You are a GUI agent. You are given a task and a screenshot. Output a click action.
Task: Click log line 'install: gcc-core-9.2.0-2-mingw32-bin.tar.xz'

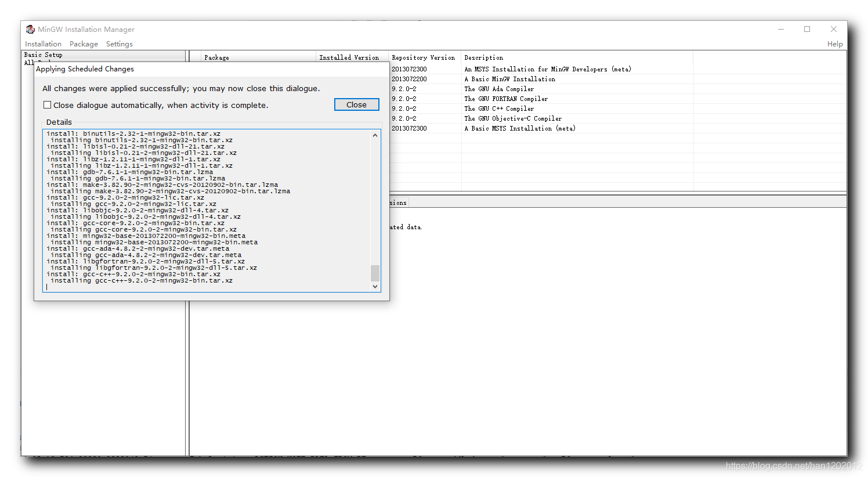coord(136,223)
